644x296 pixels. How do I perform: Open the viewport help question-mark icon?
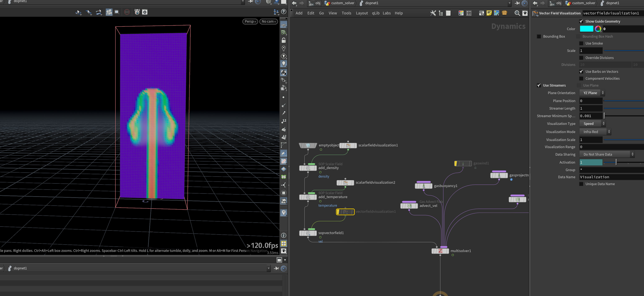283,12
